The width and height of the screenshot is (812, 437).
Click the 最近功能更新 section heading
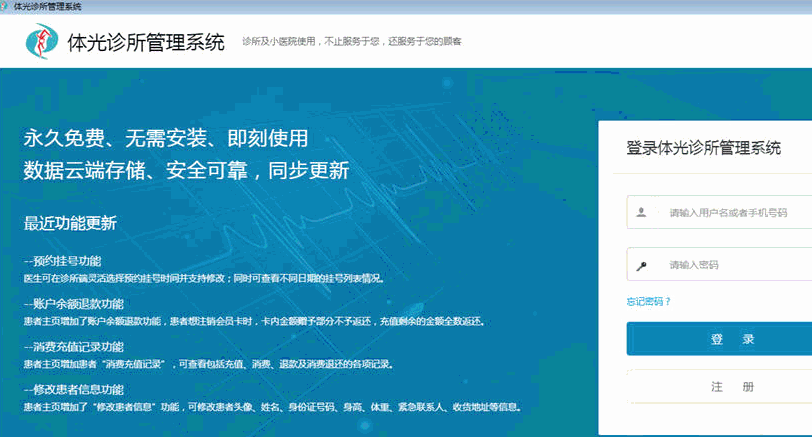click(x=70, y=223)
